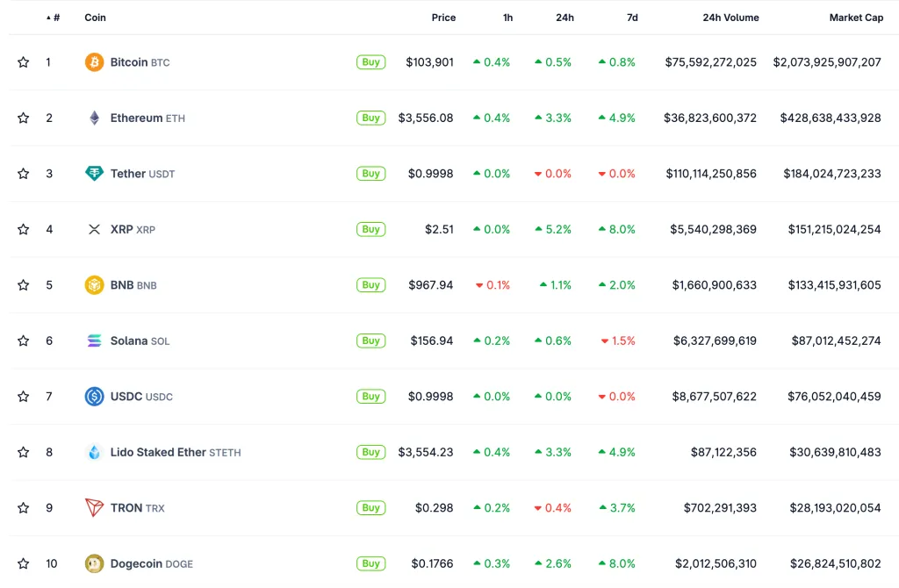Click the TRON logo icon
The width and height of the screenshot is (899, 588).
(x=94, y=507)
